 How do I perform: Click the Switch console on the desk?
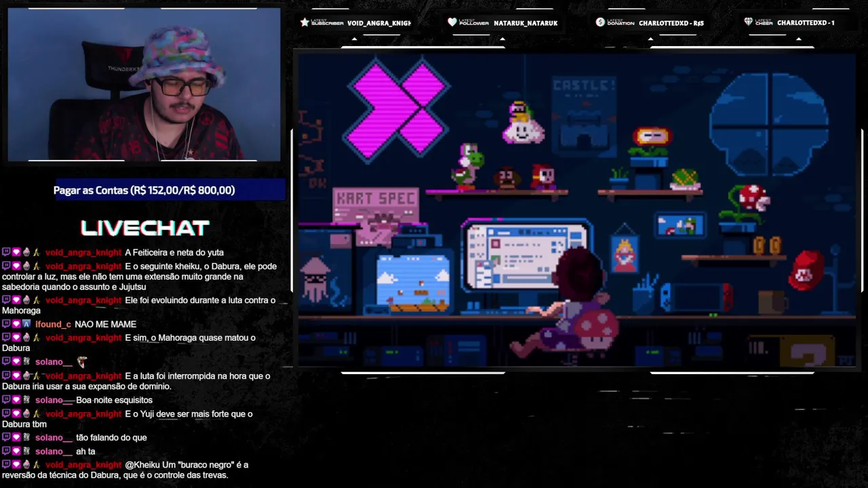[x=696, y=296]
